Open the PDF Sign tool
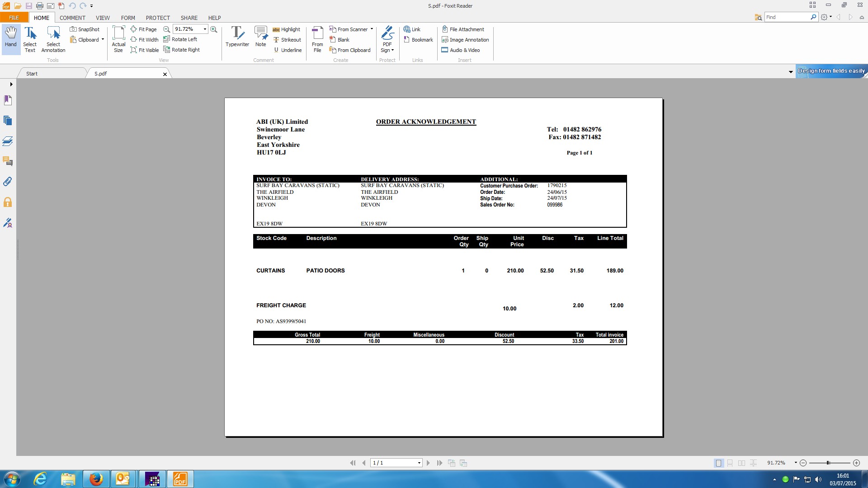Image resolution: width=868 pixels, height=488 pixels. (x=387, y=38)
